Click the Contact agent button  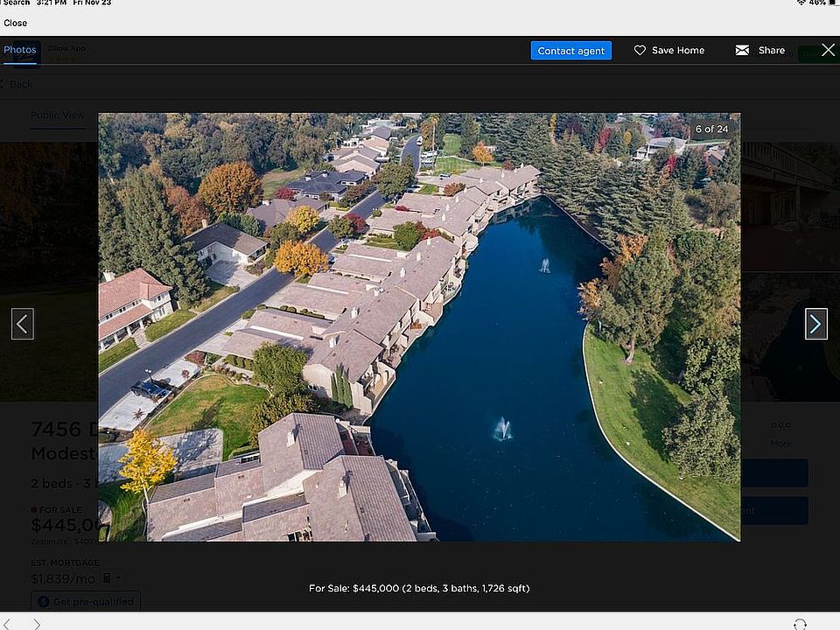tap(571, 51)
